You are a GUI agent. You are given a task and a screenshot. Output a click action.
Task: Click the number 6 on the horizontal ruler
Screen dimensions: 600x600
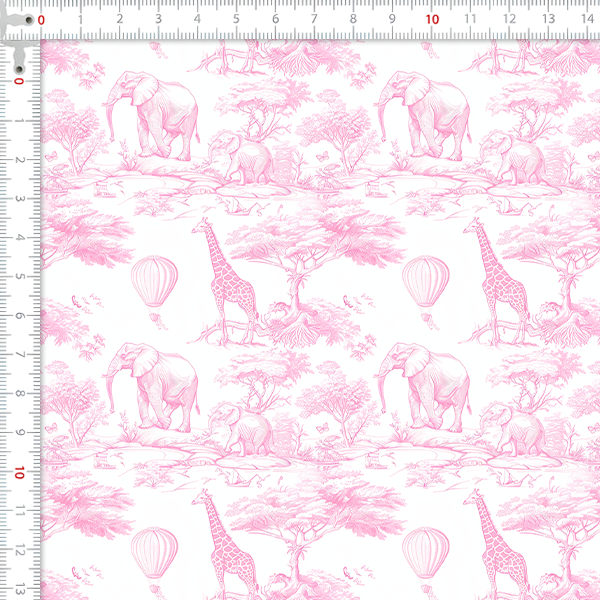(275, 19)
